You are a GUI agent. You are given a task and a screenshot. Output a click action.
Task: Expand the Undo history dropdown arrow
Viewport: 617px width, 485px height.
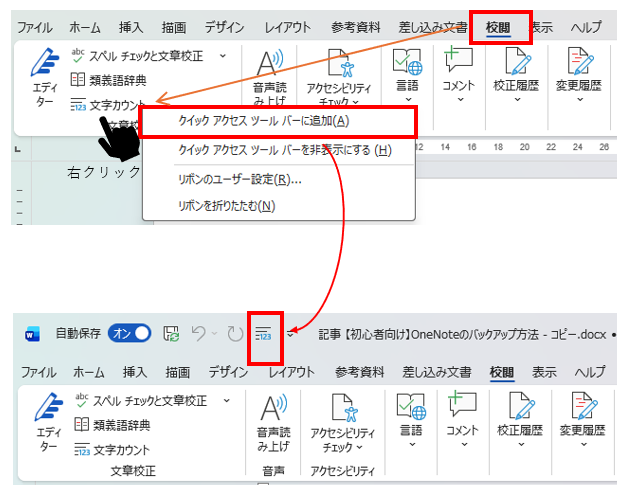[214, 334]
